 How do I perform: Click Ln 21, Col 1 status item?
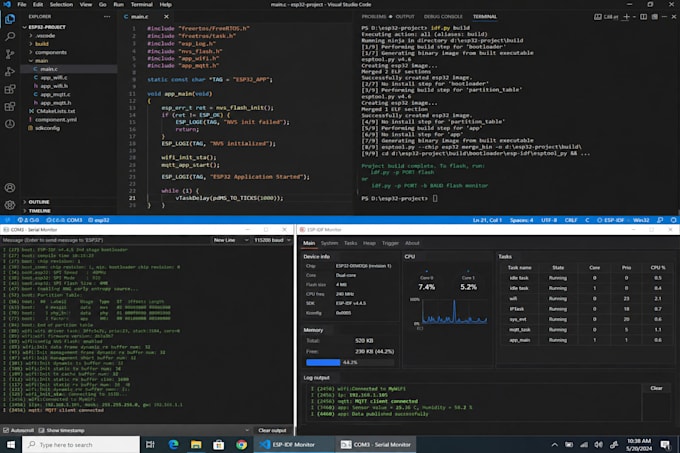coord(487,220)
